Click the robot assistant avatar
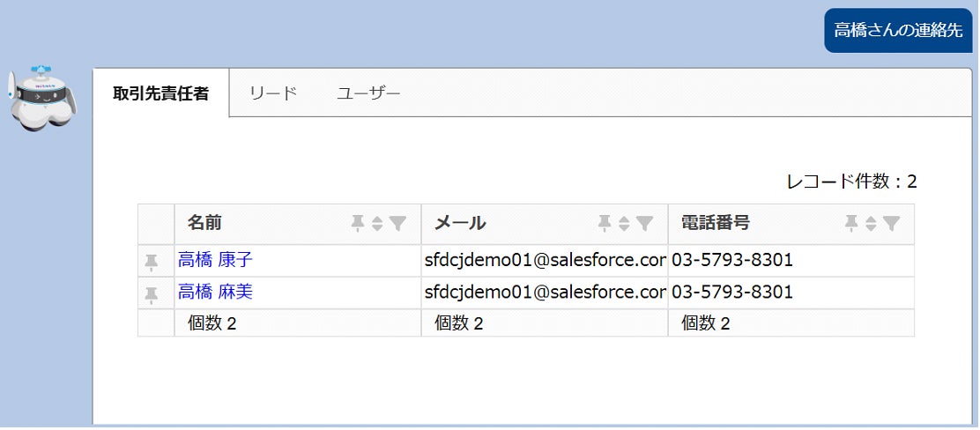The height and width of the screenshot is (430, 980). [42, 97]
